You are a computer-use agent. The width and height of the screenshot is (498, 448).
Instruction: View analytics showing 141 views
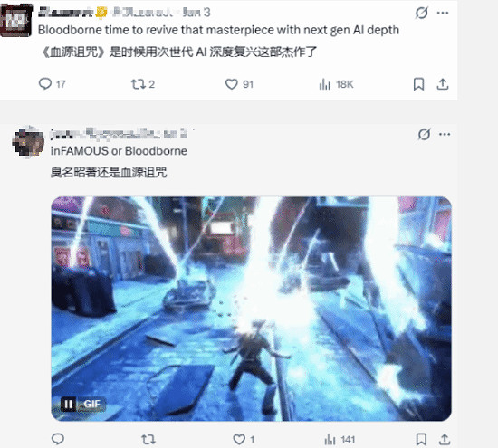(x=340, y=440)
